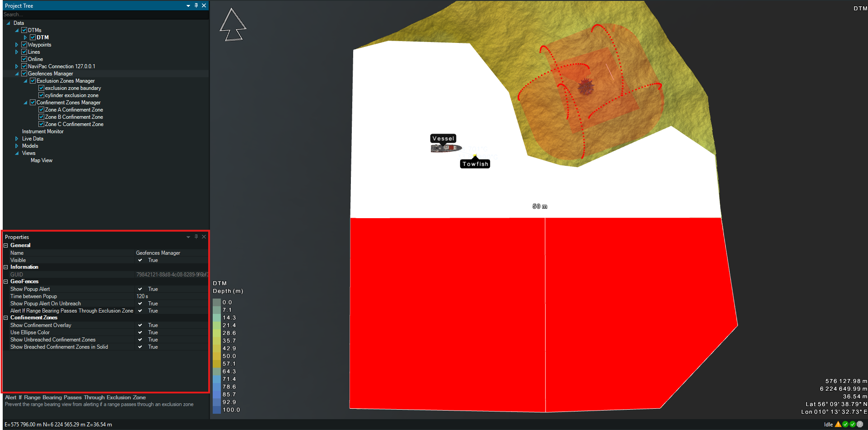Click the green check icon beside the gray question icon
Screen dimensions: 868x430
click(853, 424)
